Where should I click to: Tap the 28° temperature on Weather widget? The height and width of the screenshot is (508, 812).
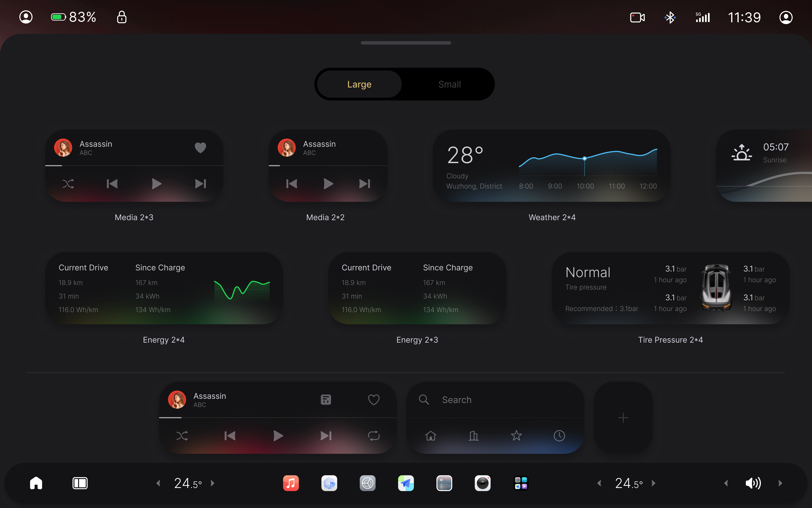465,155
